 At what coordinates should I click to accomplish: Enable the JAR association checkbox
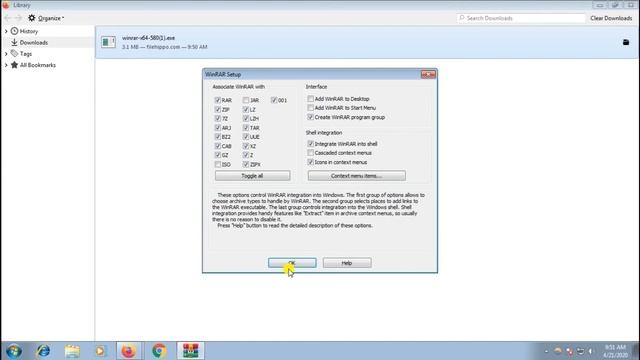click(x=246, y=100)
